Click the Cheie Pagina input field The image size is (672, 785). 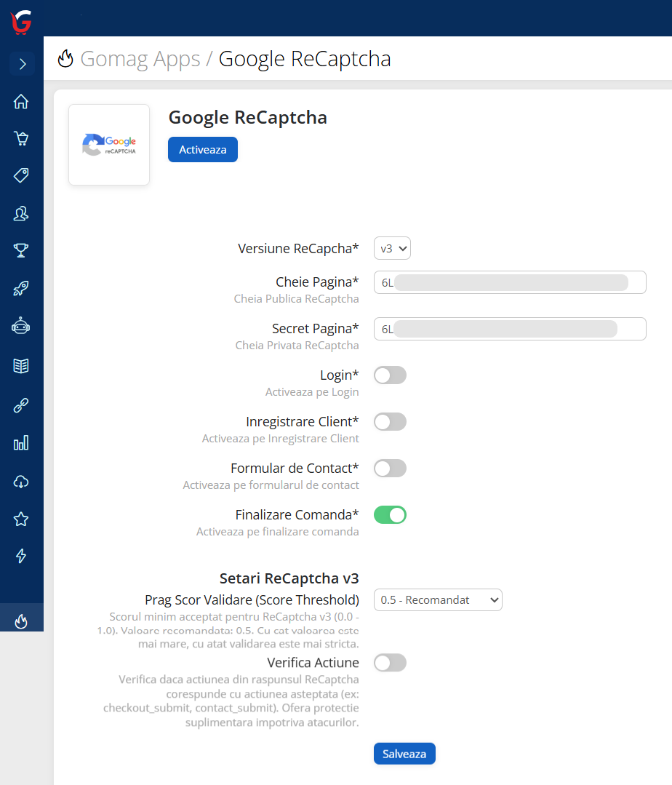[509, 282]
